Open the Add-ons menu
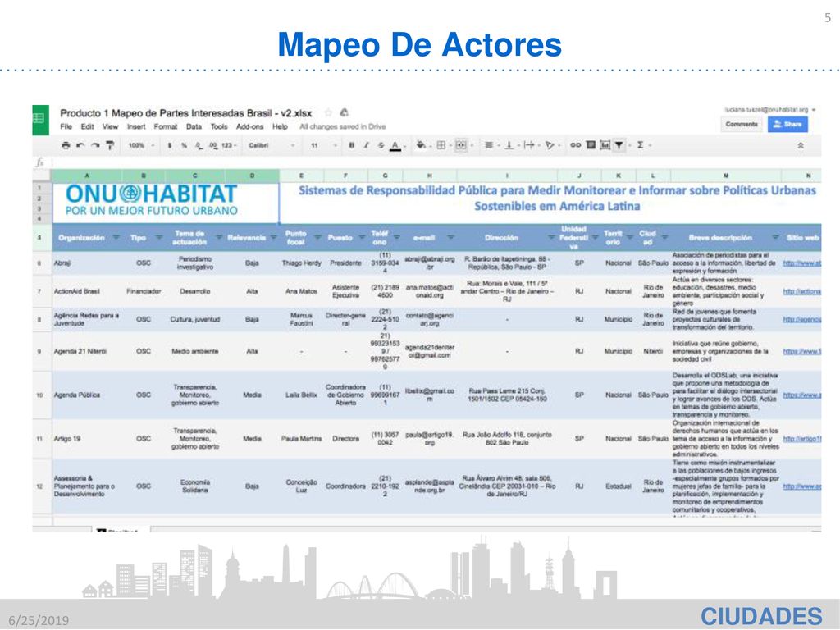This screenshot has height=630, width=840. point(249,127)
